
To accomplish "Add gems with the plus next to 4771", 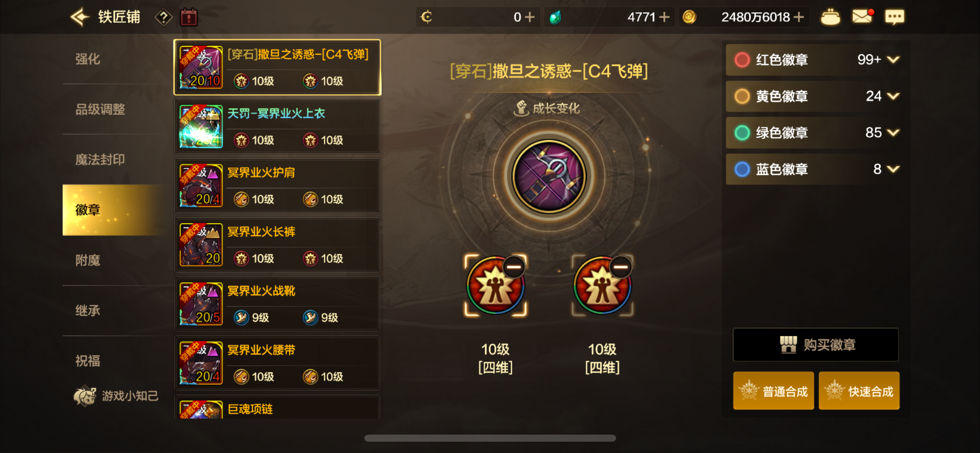I will point(664,17).
